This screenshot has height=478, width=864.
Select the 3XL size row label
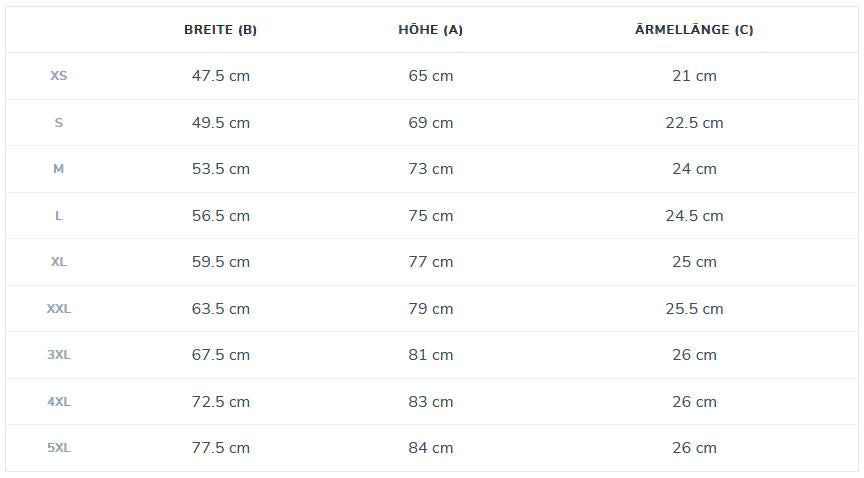click(59, 355)
